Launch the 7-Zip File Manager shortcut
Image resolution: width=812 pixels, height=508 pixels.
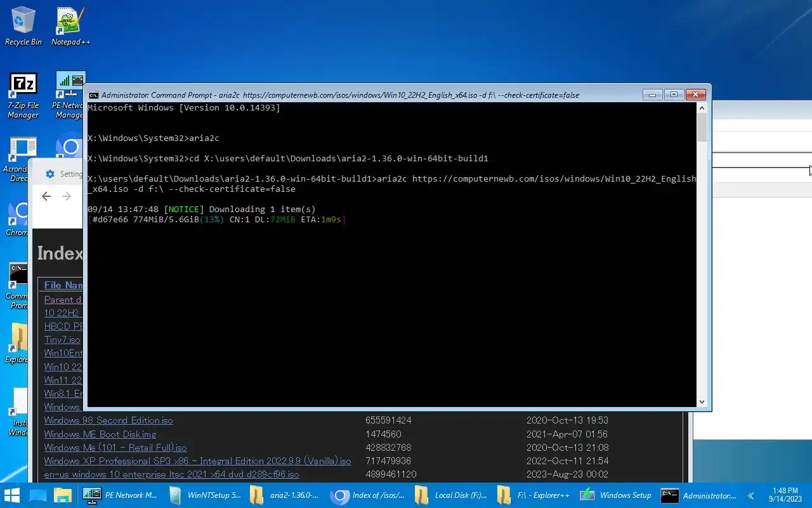coord(23,95)
